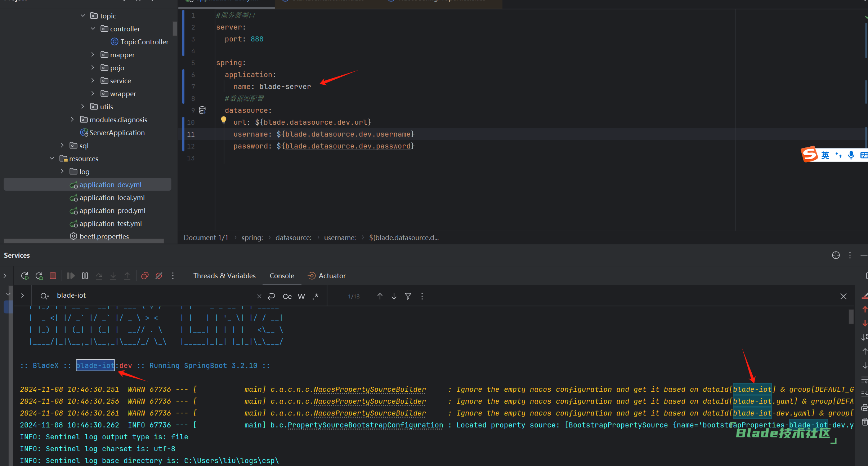This screenshot has height=466, width=868.
Task: Select application-test.yml file
Action: pos(106,223)
